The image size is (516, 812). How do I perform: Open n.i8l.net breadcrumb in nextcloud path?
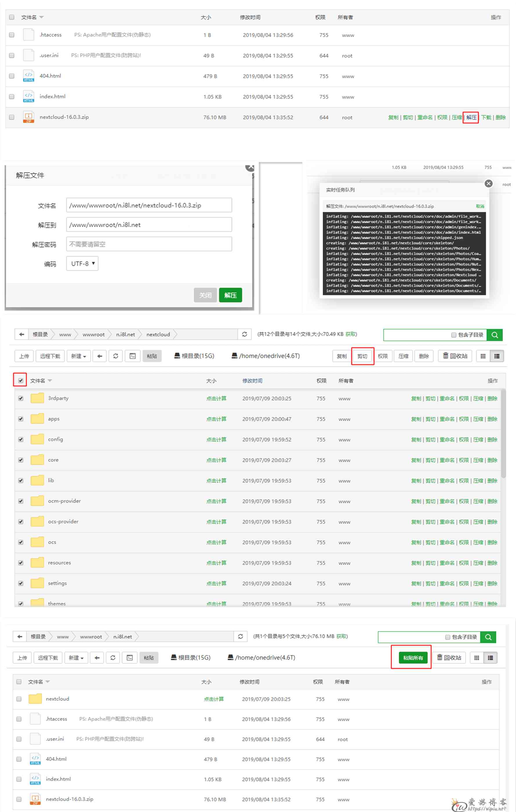pos(126,334)
